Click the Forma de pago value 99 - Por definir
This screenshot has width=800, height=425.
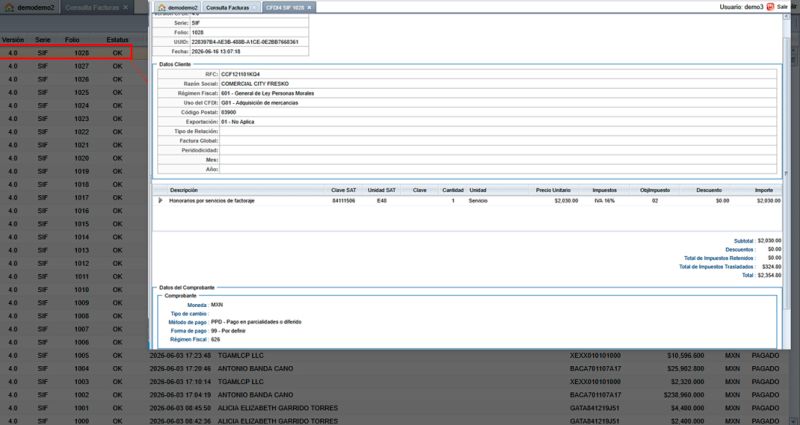[228, 331]
